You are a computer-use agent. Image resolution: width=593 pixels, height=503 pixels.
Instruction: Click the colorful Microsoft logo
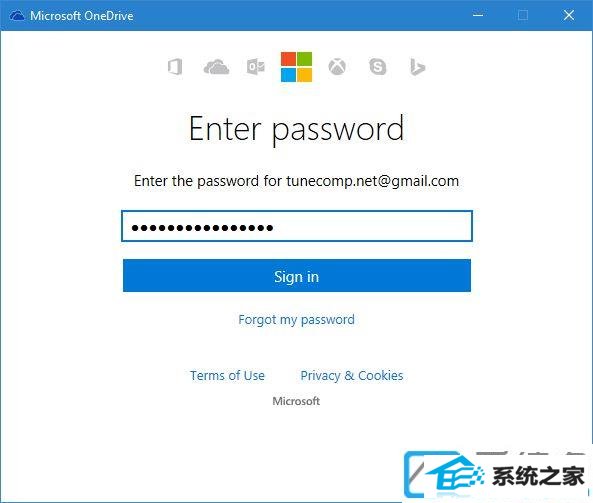[x=296, y=67]
